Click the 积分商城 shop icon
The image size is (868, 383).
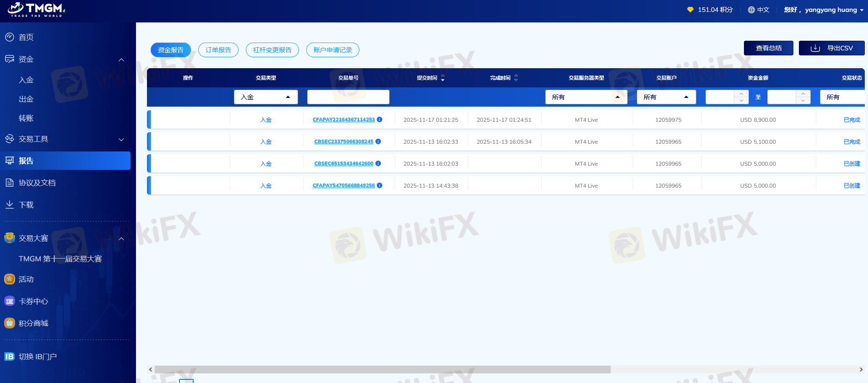coord(9,323)
